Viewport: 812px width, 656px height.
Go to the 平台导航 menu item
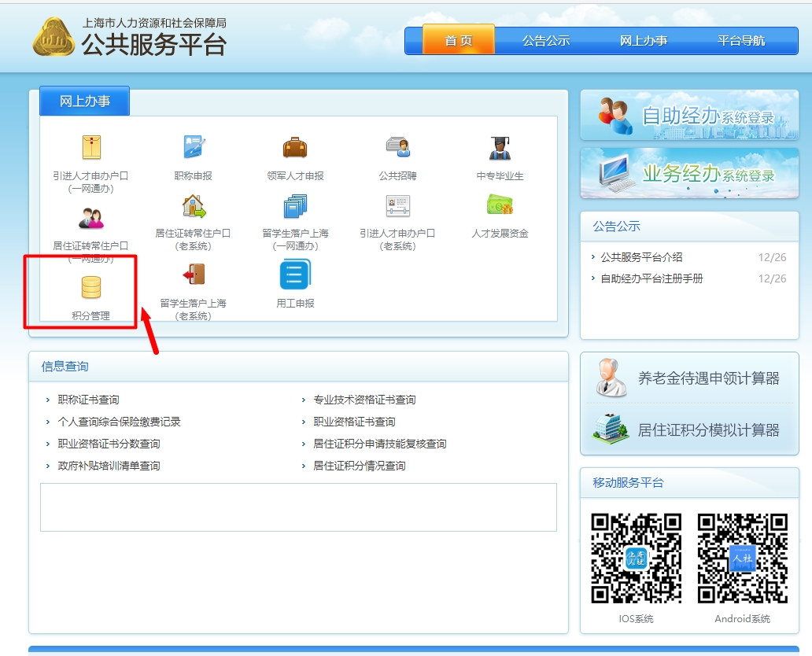[740, 41]
